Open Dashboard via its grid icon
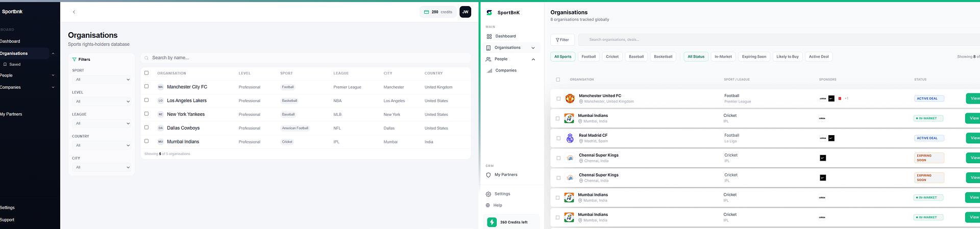The height and width of the screenshot is (229, 980). pos(489,36)
